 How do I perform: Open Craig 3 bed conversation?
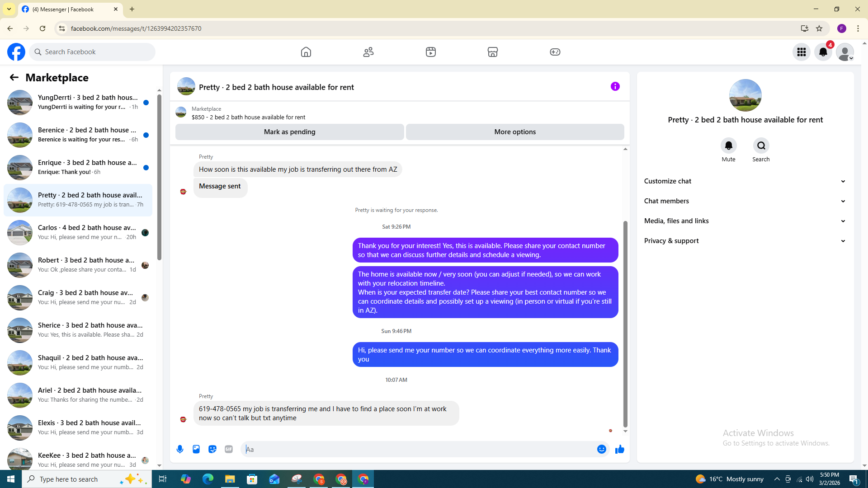point(78,298)
